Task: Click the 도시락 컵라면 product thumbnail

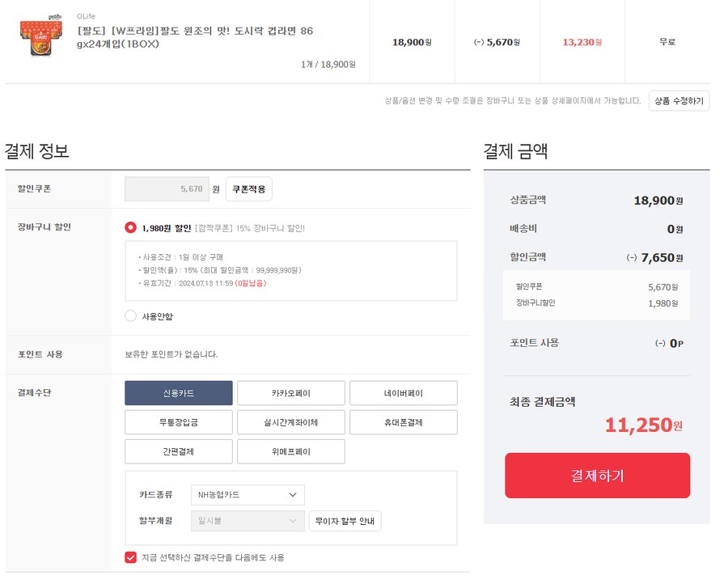Action: coord(41,36)
